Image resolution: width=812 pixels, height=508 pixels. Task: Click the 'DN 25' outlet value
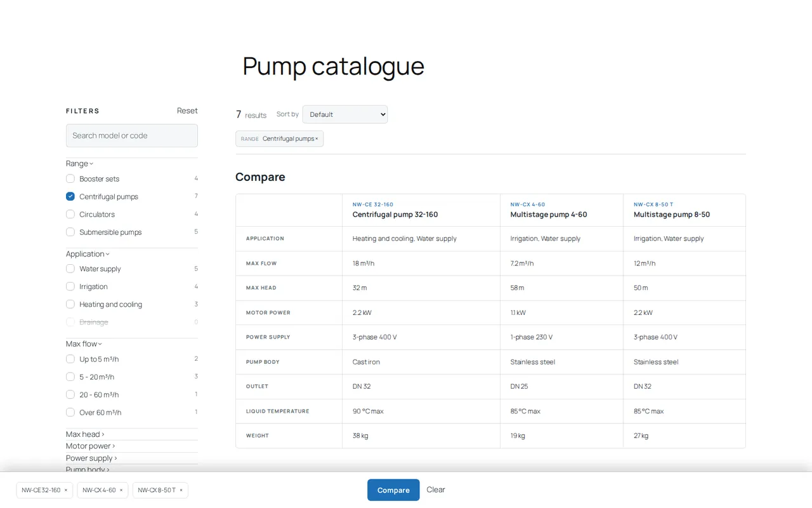(519, 387)
